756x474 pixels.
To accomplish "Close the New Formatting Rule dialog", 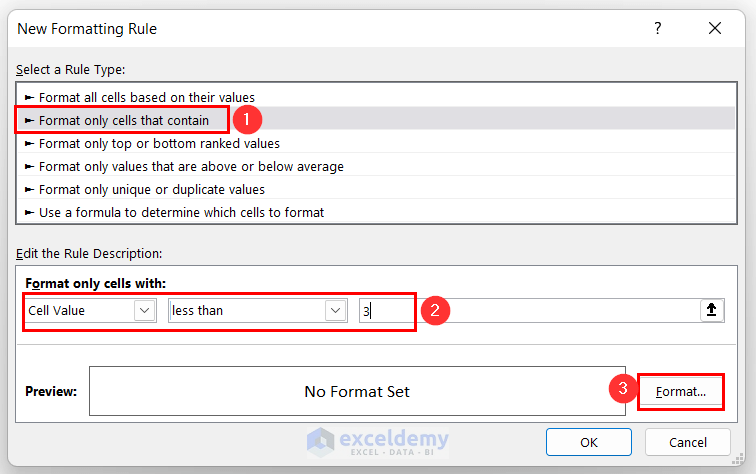I will 715,29.
